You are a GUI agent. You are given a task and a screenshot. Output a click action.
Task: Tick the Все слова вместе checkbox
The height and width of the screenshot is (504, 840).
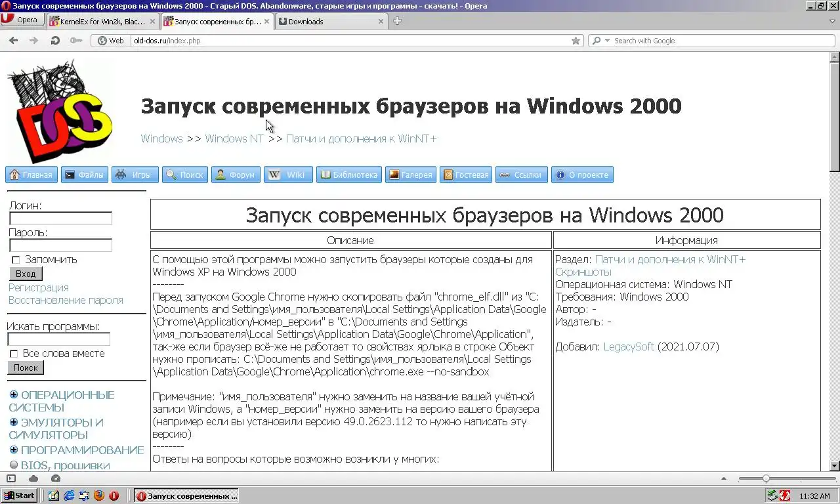[14, 354]
